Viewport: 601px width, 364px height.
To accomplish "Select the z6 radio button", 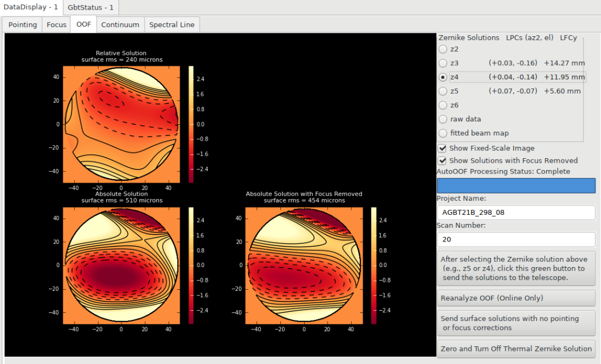I will [443, 105].
